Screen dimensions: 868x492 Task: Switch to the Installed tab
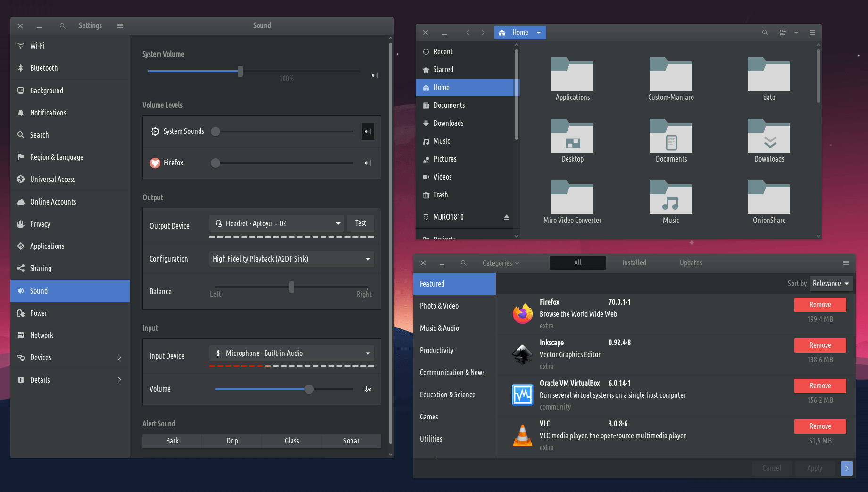point(634,263)
